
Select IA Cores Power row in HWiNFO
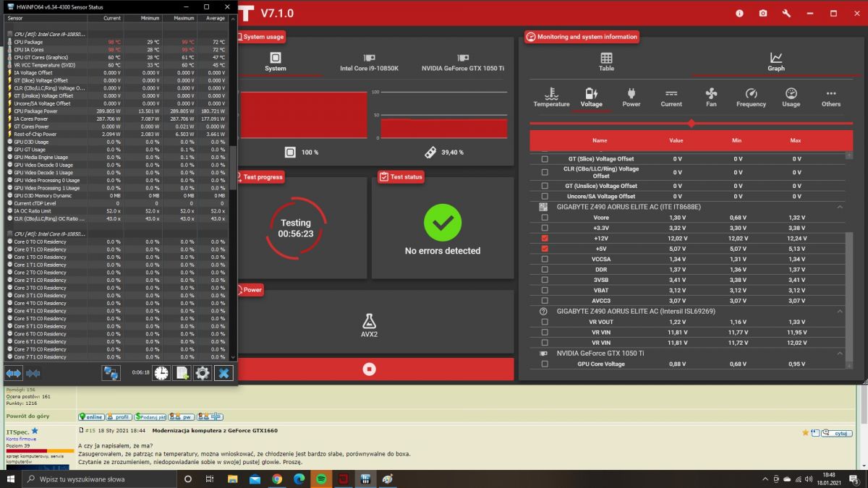coord(117,119)
